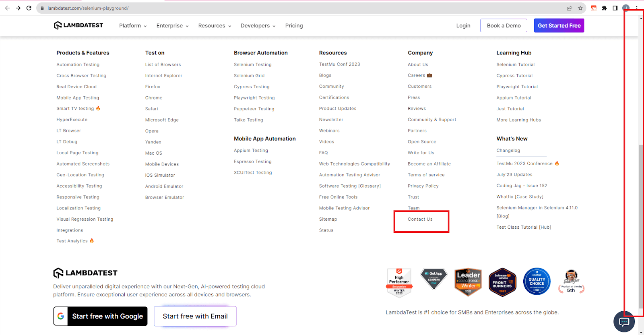Click the Get Started Free button

tap(559, 26)
